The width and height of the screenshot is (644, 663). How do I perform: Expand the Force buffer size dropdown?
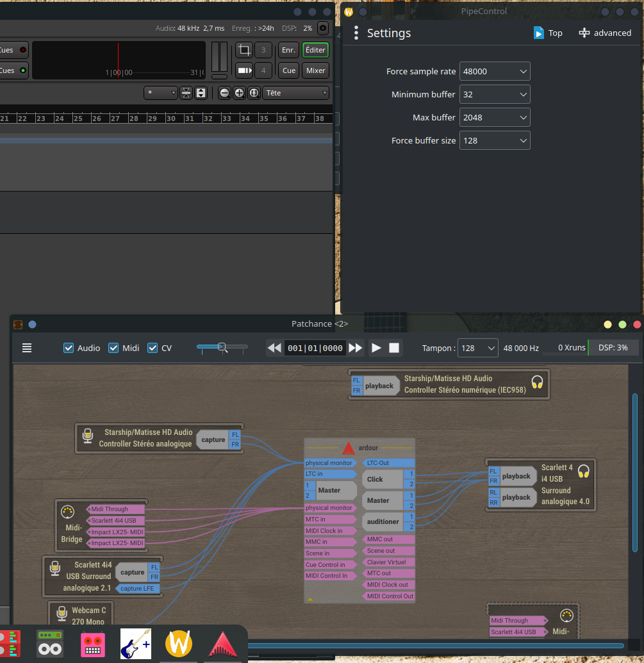pyautogui.click(x=495, y=140)
